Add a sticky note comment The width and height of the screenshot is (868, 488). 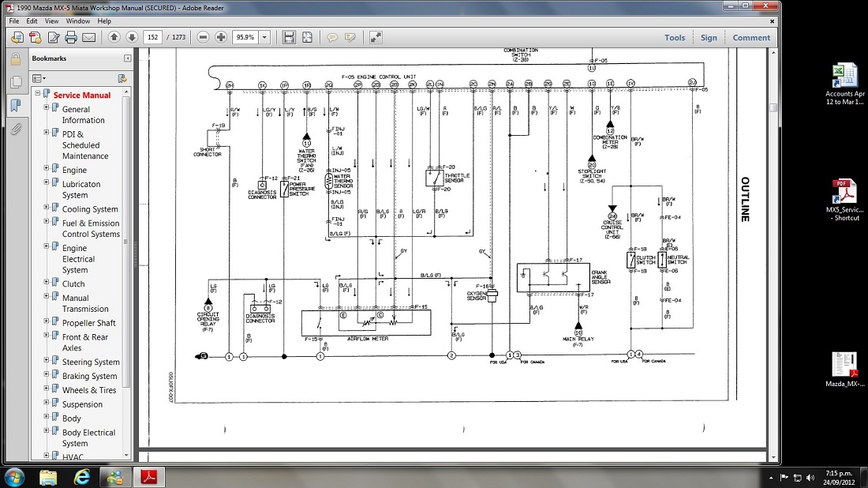tap(332, 37)
